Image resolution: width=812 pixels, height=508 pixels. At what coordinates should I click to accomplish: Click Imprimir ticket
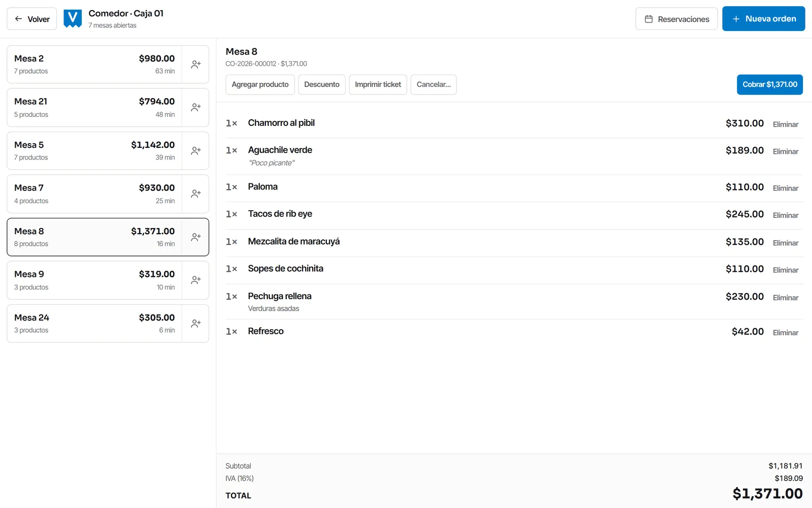[378, 85]
